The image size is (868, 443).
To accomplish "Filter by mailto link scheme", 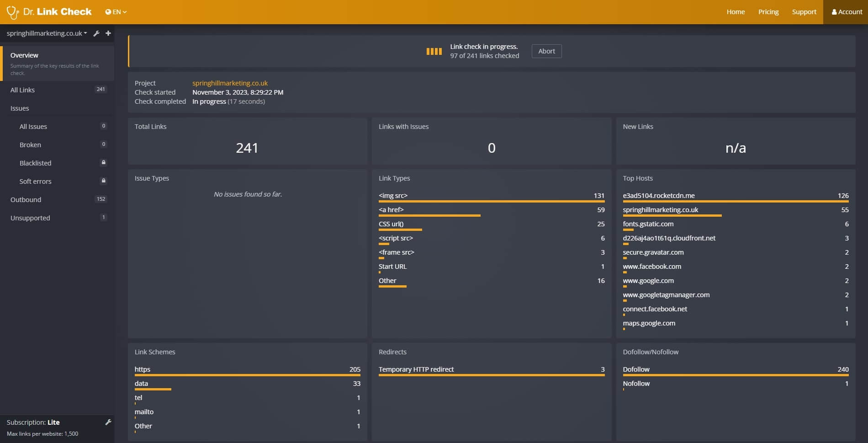I will point(144,412).
